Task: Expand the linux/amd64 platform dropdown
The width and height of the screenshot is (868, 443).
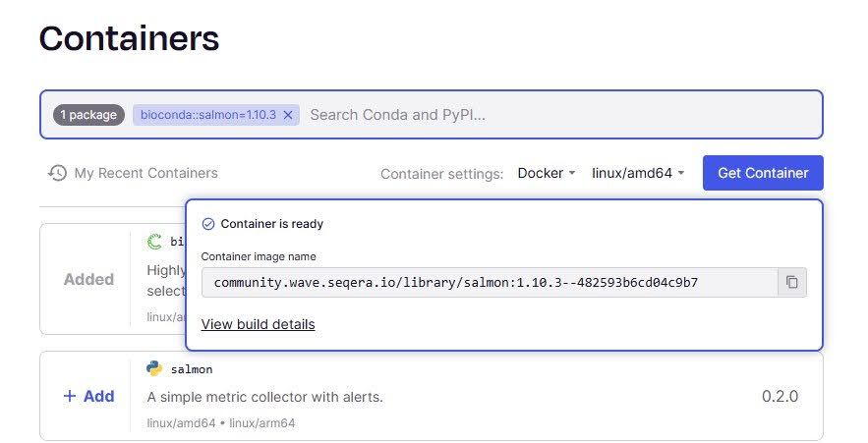Action: click(x=638, y=173)
